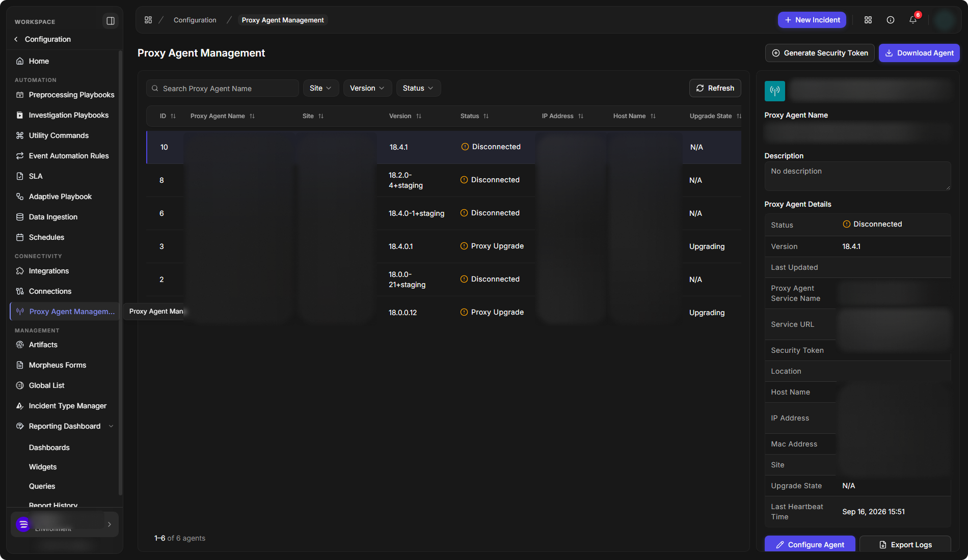Screen dimensions: 968x560
Task: Refresh the proxy agent list
Action: pos(715,88)
